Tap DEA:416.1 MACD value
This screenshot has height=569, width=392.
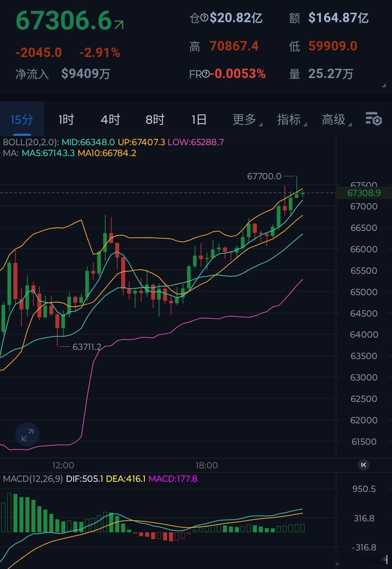pyautogui.click(x=126, y=479)
